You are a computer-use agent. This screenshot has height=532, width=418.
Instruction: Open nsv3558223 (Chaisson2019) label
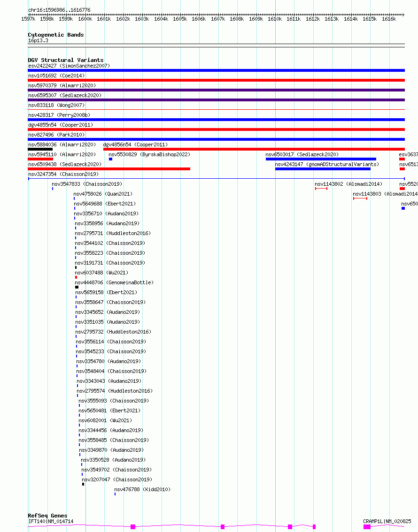110,253
